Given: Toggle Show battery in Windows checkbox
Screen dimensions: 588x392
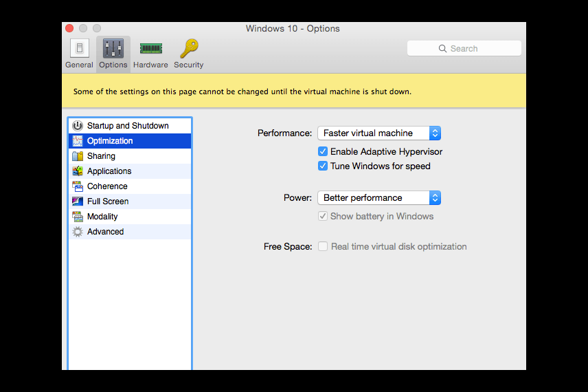Looking at the screenshot, I should 322,216.
